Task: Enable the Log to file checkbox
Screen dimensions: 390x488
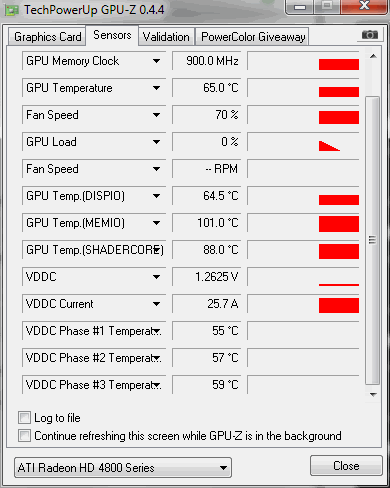Action: 24,418
